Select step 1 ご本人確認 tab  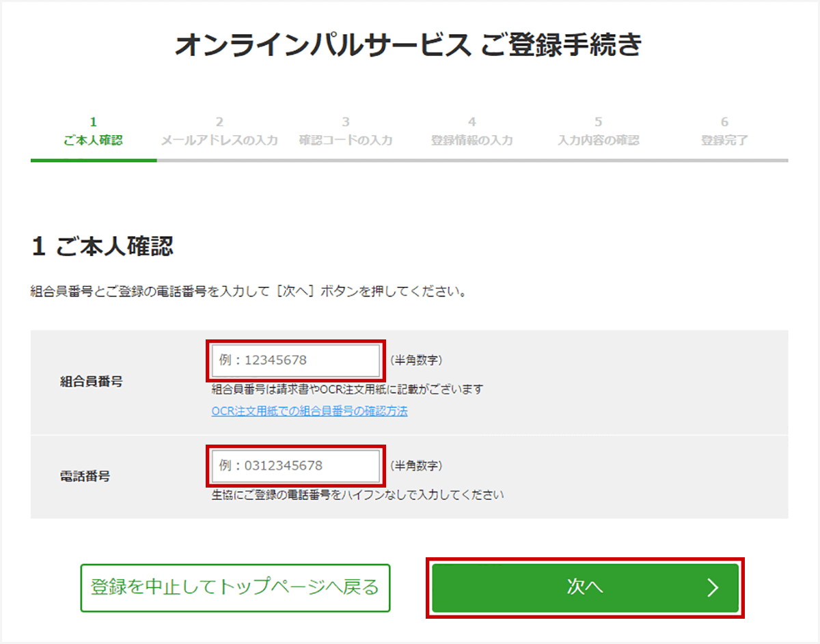click(93, 132)
